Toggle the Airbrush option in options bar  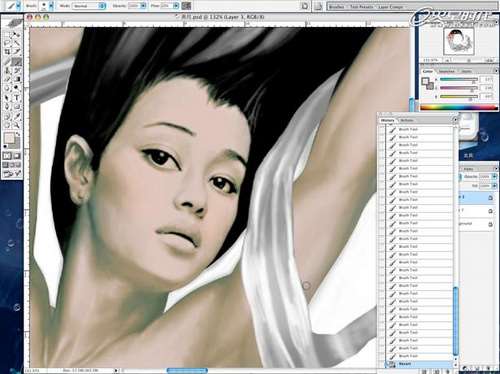(x=186, y=6)
